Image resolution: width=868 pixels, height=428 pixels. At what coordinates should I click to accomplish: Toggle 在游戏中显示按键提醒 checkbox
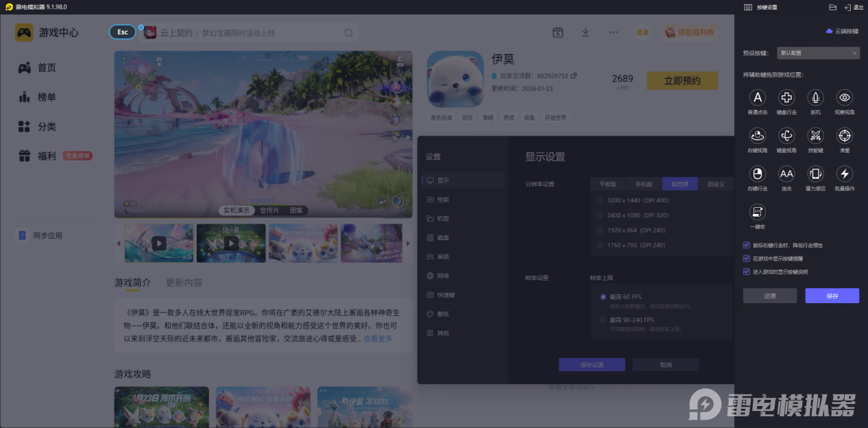click(746, 259)
